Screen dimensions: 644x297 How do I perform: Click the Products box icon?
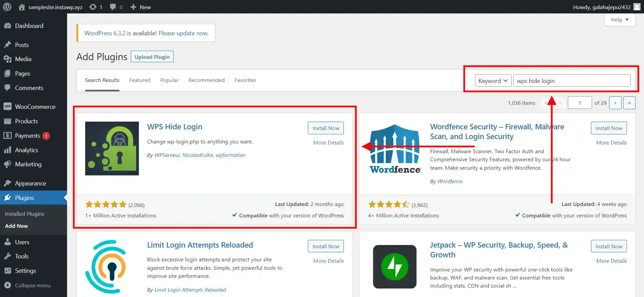7,121
